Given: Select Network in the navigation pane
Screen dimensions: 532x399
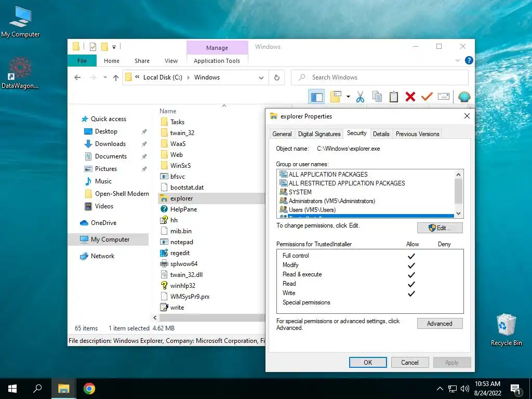Looking at the screenshot, I should [102, 256].
